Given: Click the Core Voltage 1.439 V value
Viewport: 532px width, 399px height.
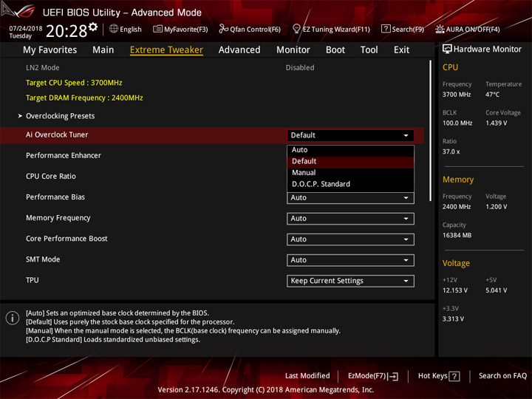Looking at the screenshot, I should (496, 123).
